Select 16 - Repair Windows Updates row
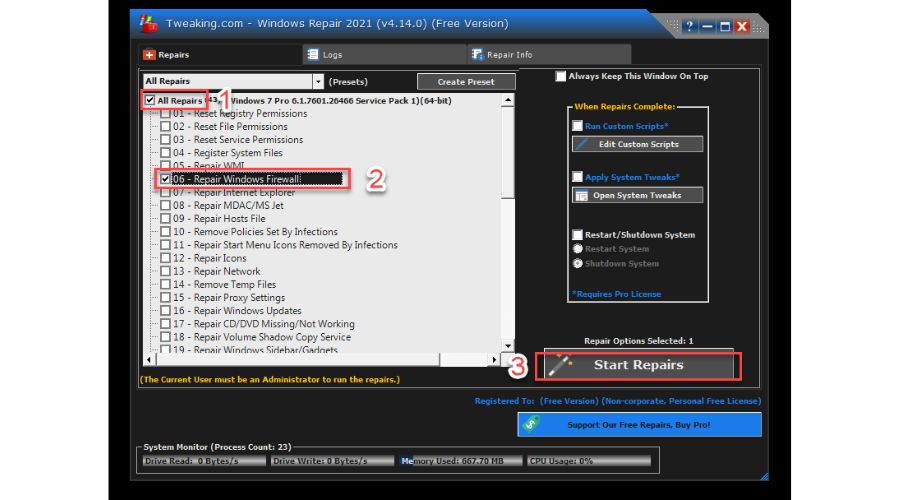Screen dimensions: 900x500 tap(237, 311)
